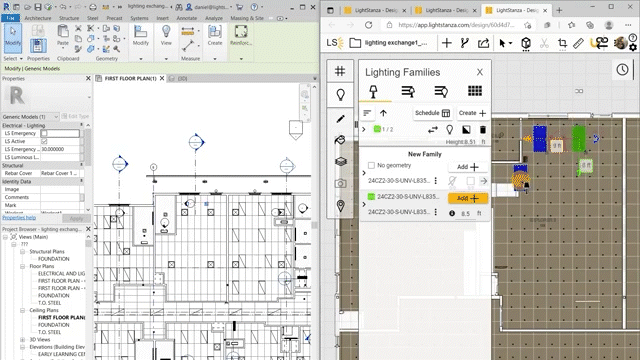Click the branch icon in LightStanza toolbar

[464, 43]
